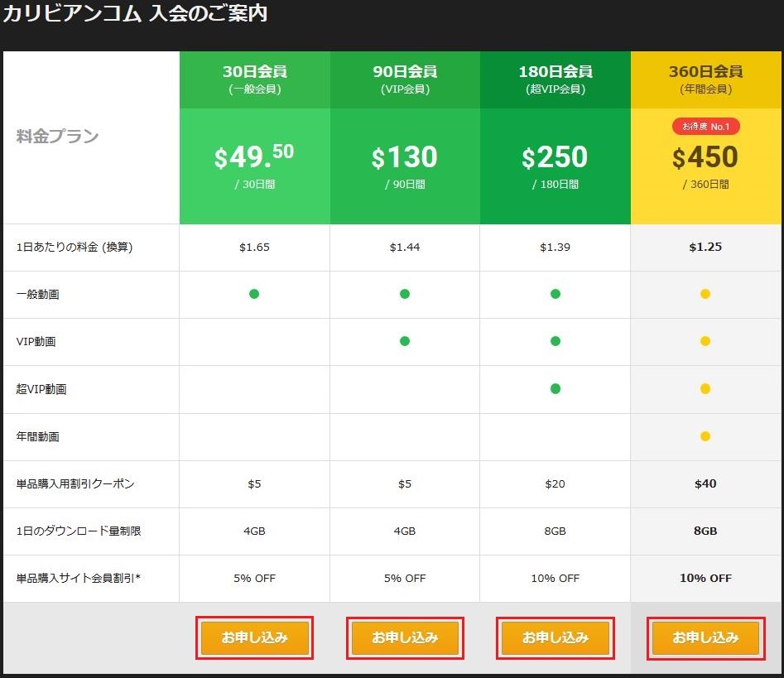Click the $250 / 180日間 price panel
The height and width of the screenshot is (678, 784).
pos(556,166)
